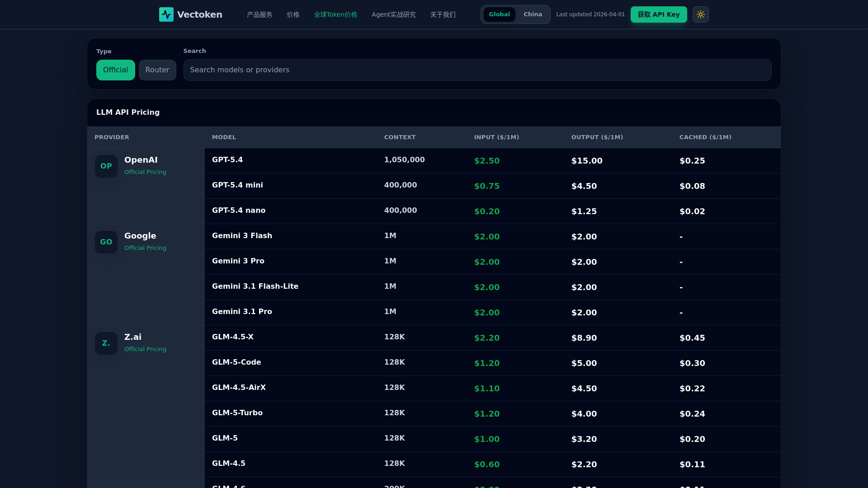Click the OpenAI provider name
Image resolution: width=868 pixels, height=488 pixels.
click(141, 160)
